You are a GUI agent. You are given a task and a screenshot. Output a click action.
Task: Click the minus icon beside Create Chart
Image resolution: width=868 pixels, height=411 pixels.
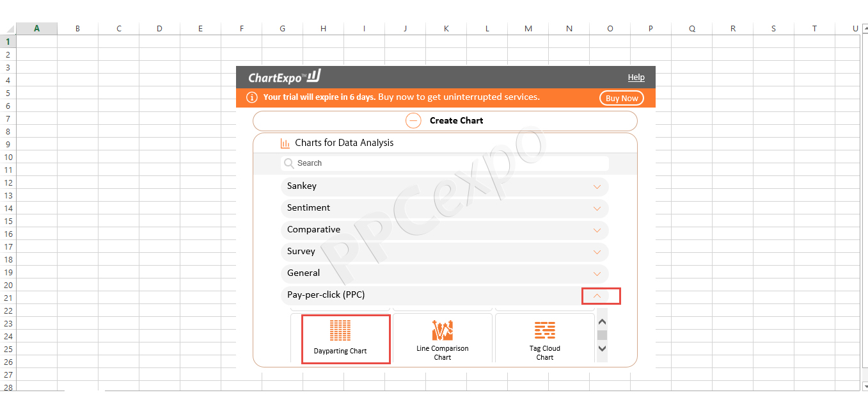[x=414, y=120]
